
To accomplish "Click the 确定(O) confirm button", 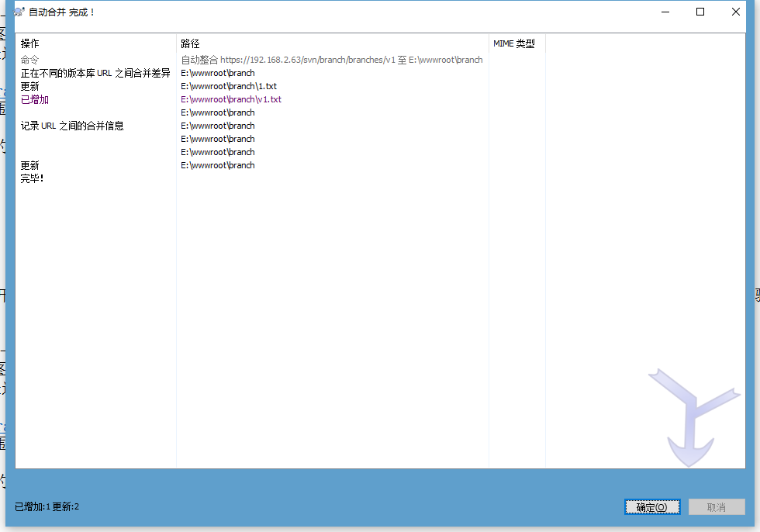I will tap(652, 507).
